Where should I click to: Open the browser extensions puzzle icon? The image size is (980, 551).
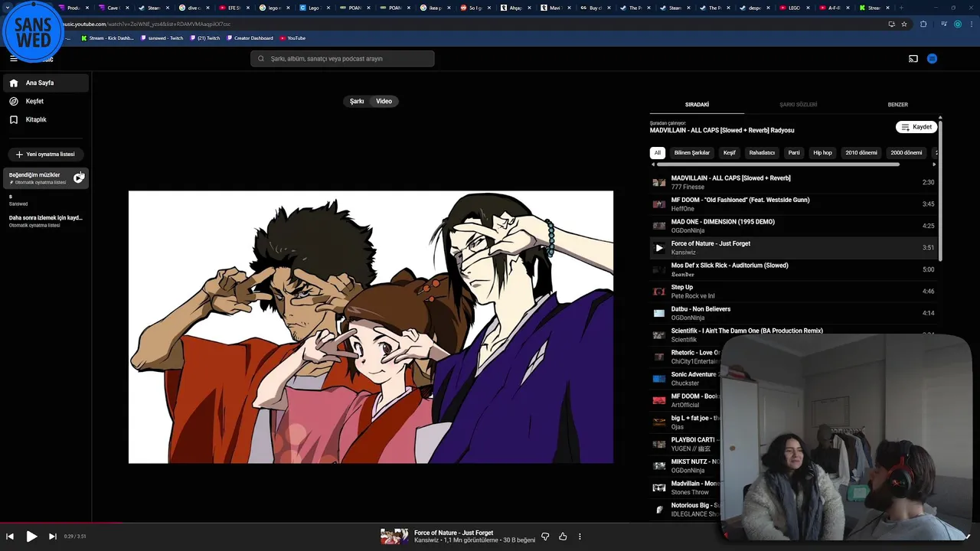[x=923, y=24]
